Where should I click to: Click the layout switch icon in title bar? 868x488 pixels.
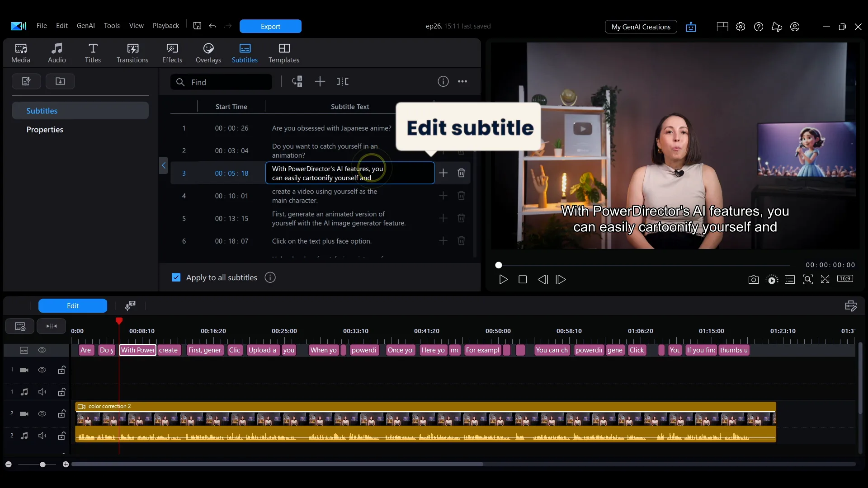722,27
